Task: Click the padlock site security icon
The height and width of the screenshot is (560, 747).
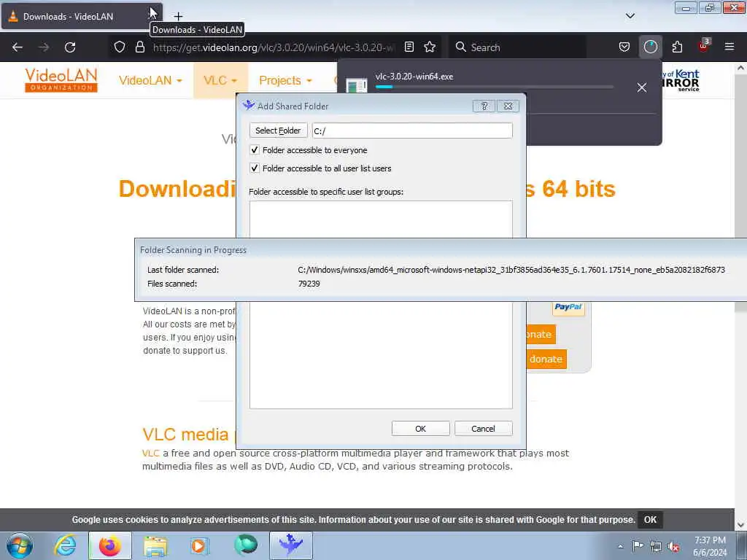Action: tap(139, 47)
